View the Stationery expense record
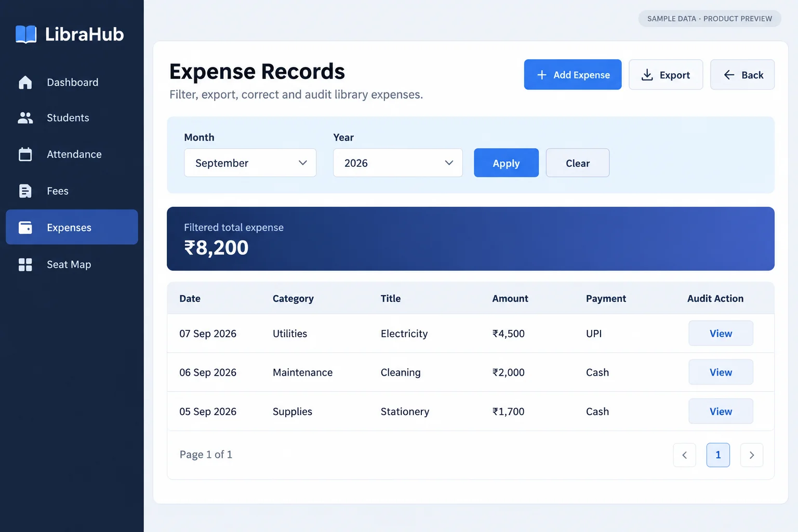Screen dimensions: 798x532 (721, 411)
